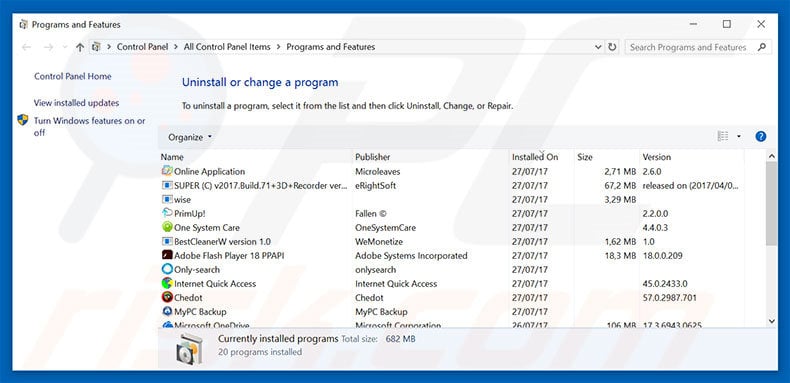Screen dimensions: 790x383
Task: Select the Only-search entry name
Action: pyautogui.click(x=197, y=270)
